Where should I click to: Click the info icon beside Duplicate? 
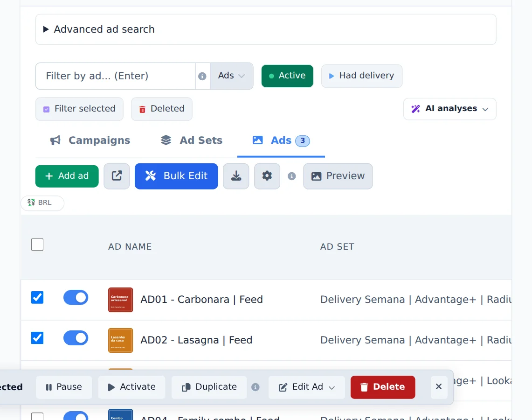pyautogui.click(x=256, y=387)
